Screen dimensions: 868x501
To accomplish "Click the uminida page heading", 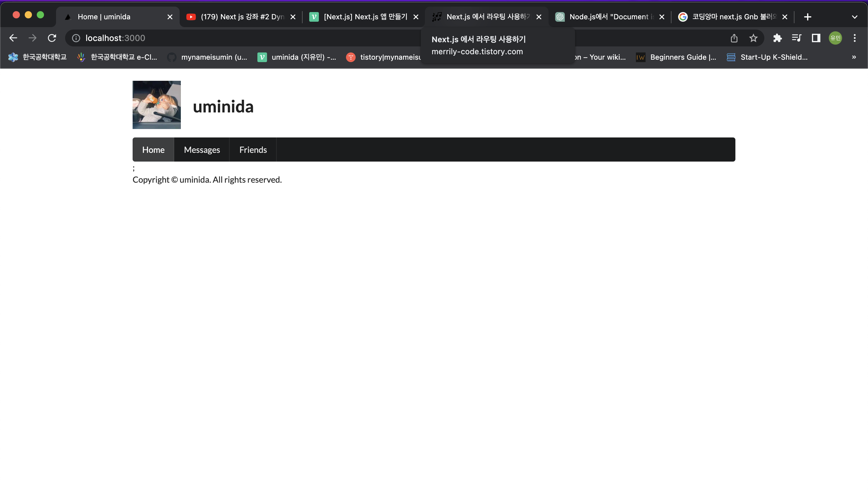I will pos(223,107).
